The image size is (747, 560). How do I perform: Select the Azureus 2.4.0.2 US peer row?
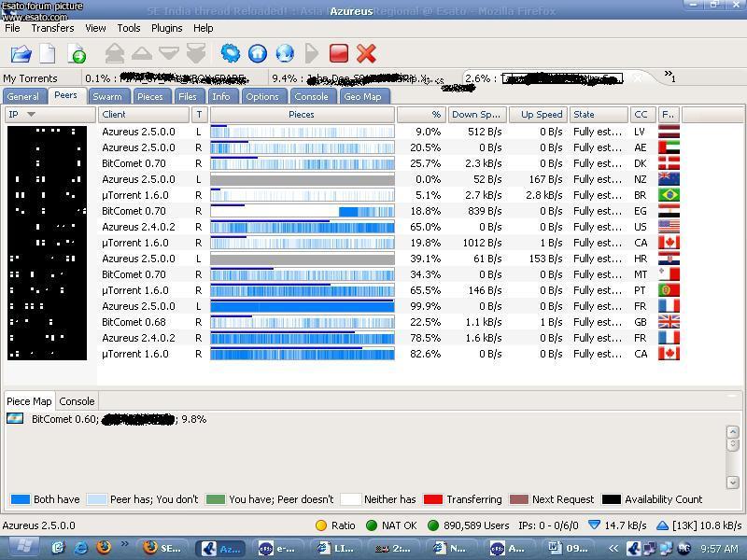(138, 227)
